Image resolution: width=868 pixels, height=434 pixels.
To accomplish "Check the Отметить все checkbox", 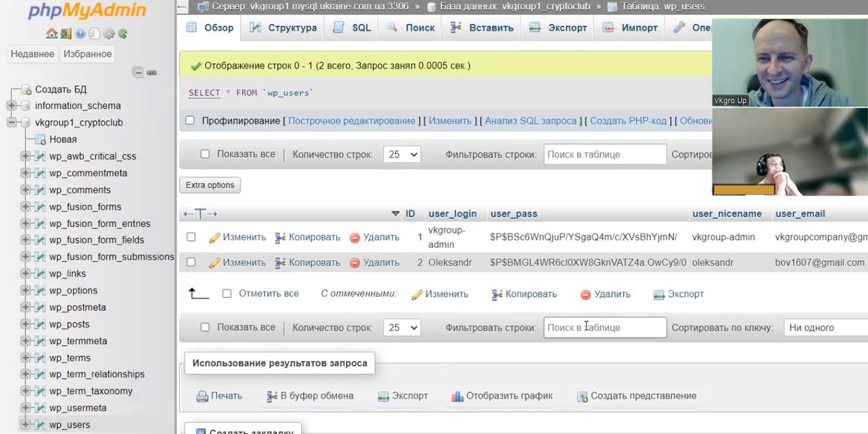I will tap(227, 293).
